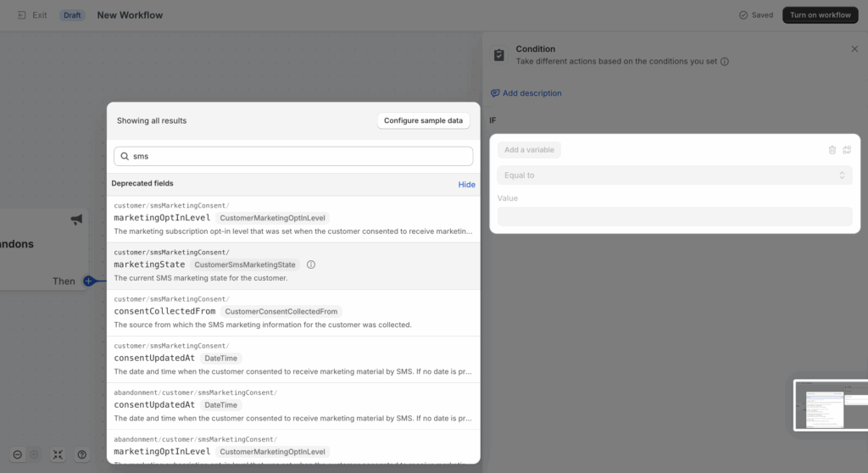The width and height of the screenshot is (868, 473).
Task: Click the sms search field
Action: click(293, 156)
